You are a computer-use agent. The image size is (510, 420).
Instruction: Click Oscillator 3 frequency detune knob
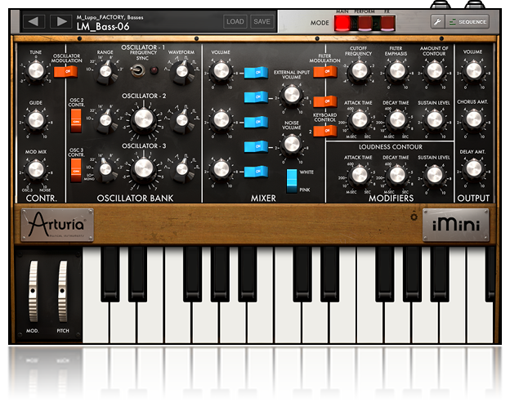(x=144, y=168)
